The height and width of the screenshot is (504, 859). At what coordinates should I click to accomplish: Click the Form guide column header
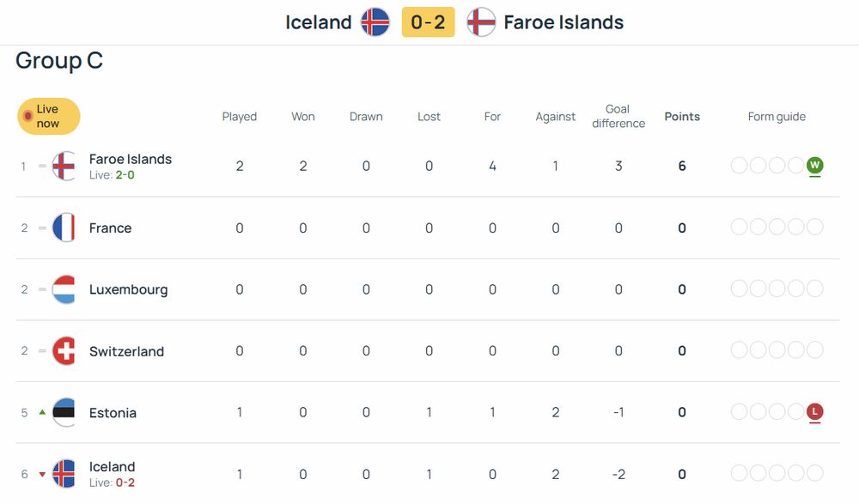777,117
